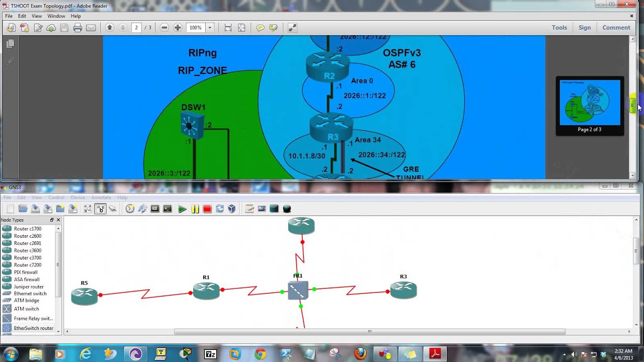Open attachments paperclip panel in Adobe Reader
The width and height of the screenshot is (644, 362).
10,61
